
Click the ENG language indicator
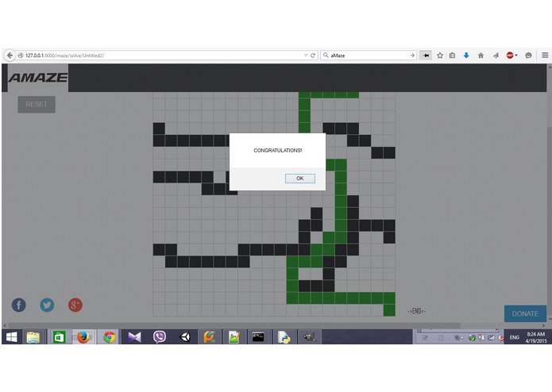(515, 337)
